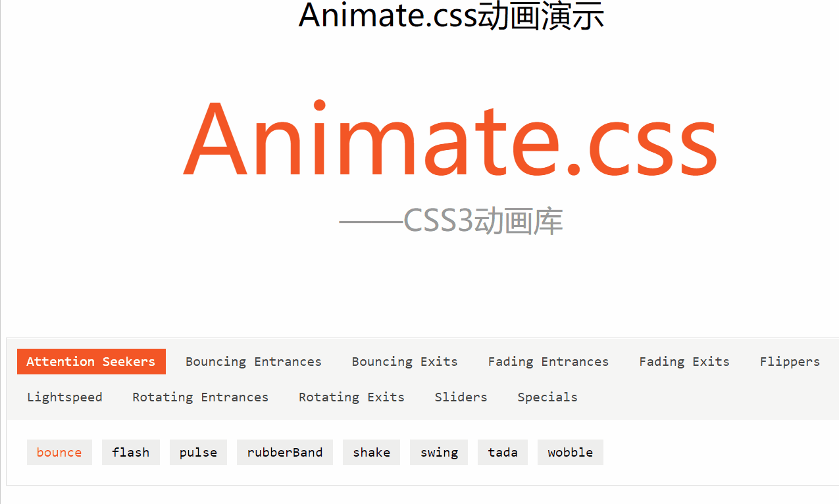Image resolution: width=839 pixels, height=504 pixels.
Task: Trigger the wobble animation
Action: point(570,452)
